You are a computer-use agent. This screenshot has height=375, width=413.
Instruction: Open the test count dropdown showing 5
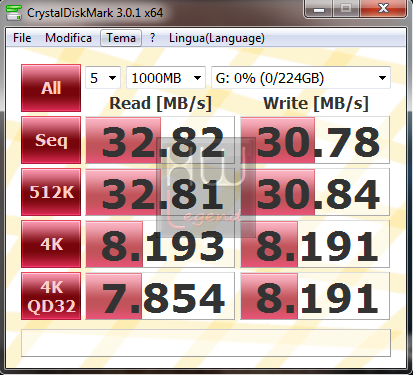tap(103, 78)
